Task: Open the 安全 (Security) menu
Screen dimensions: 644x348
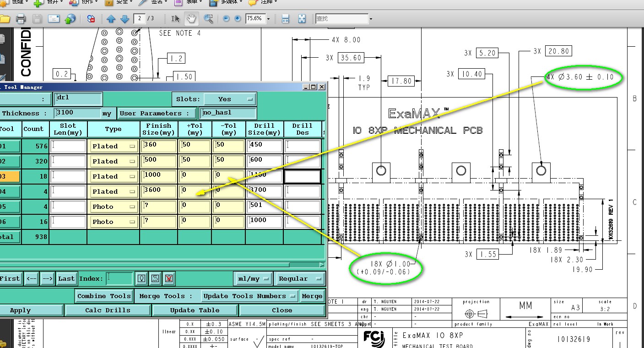Action: click(119, 2)
